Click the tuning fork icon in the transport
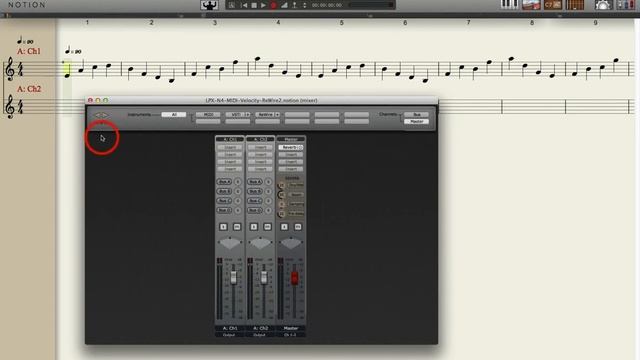This screenshot has width=640, height=360. coord(294,5)
